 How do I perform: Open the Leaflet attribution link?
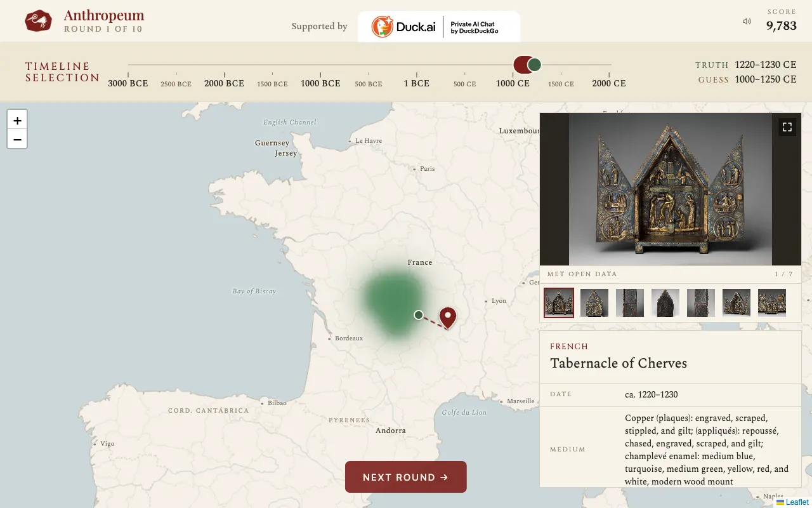[x=792, y=502]
